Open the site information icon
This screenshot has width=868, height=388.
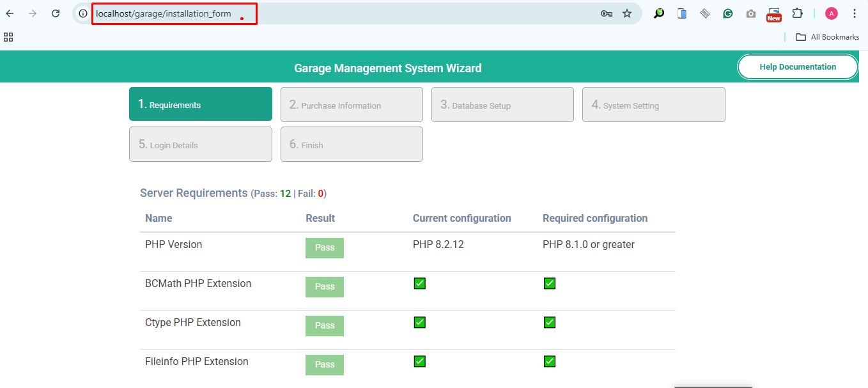tap(83, 13)
